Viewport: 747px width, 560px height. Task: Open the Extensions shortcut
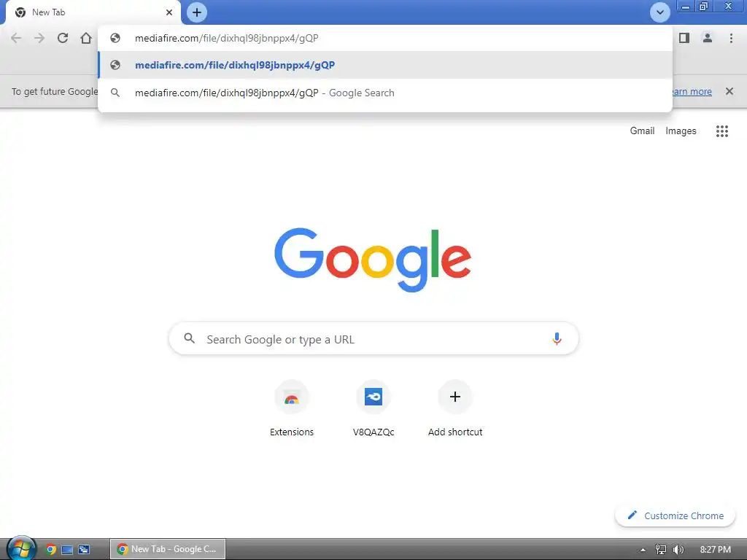pyautogui.click(x=292, y=408)
